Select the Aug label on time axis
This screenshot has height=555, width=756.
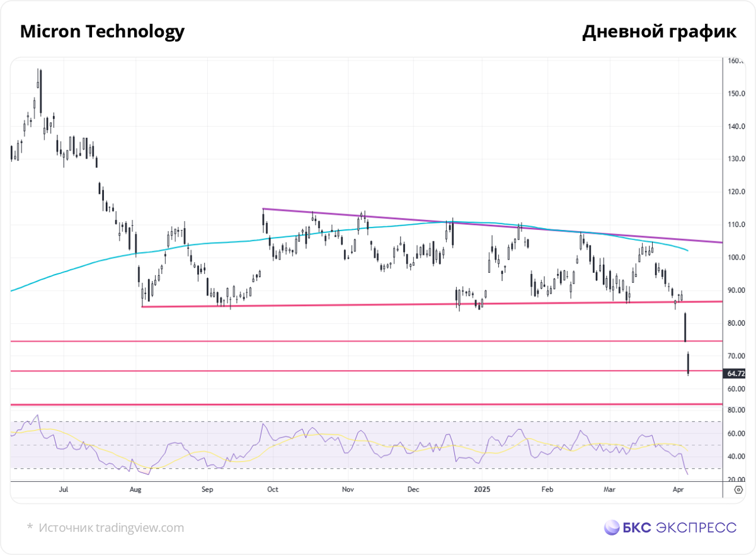[x=135, y=489]
